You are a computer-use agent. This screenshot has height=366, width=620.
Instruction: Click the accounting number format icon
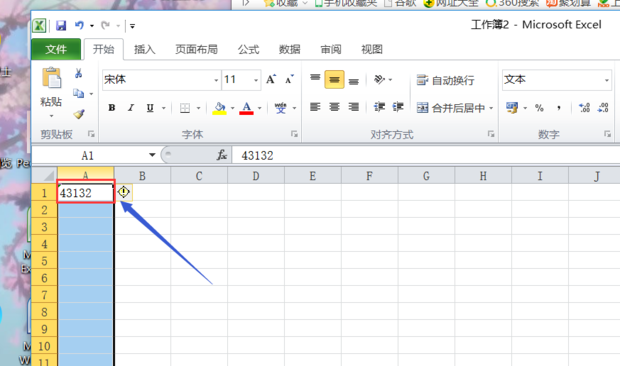512,108
